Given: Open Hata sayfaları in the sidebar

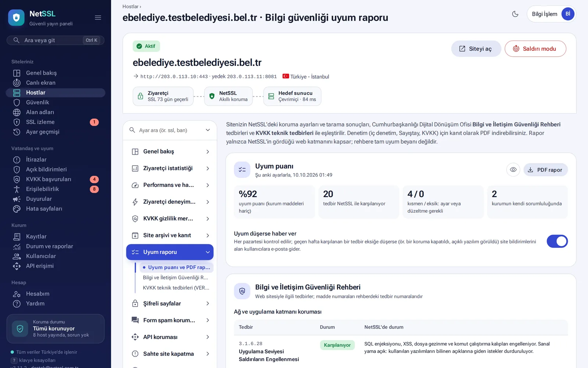Looking at the screenshot, I should tap(55, 209).
